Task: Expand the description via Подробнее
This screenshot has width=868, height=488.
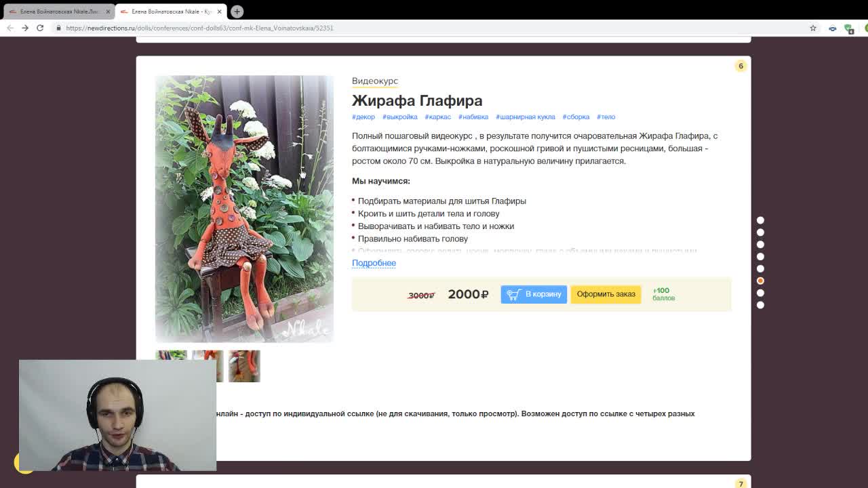Action: [374, 263]
